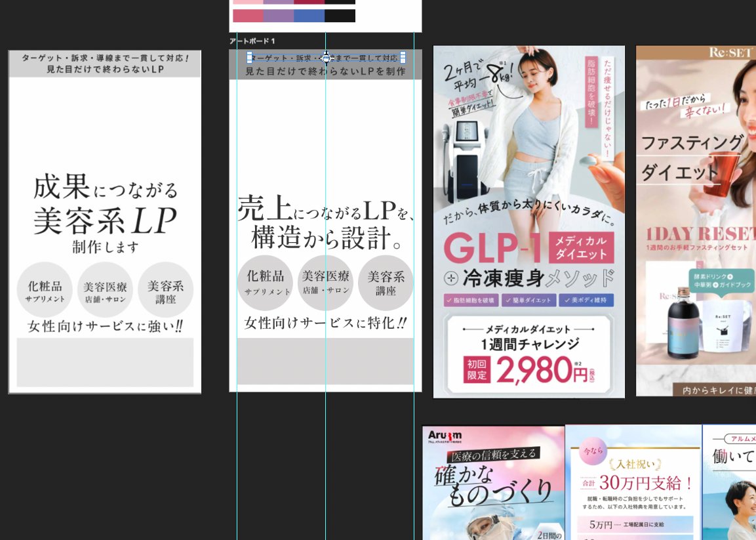Select the 成果につながる headline
756x540 pixels.
point(106,188)
